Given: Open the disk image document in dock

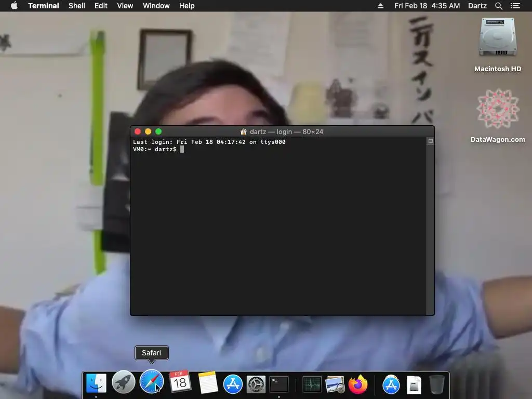Looking at the screenshot, I should coord(414,385).
